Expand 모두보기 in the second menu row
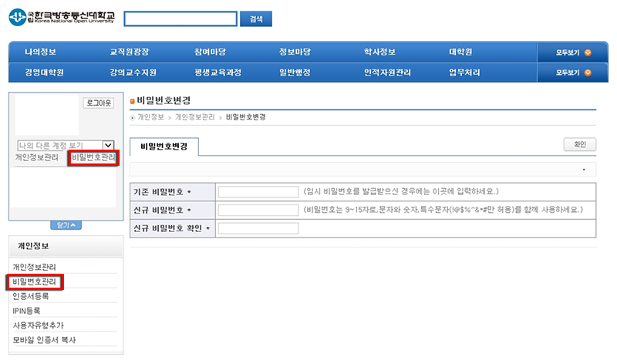The image size is (617, 364). pos(573,72)
